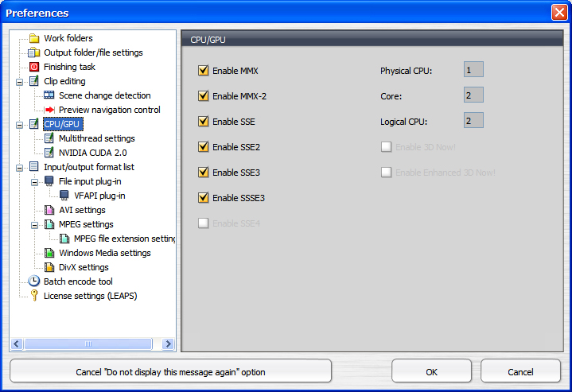Select VFAPI plug-in tree entry
Viewport: 572px width, 392px height.
(x=99, y=196)
